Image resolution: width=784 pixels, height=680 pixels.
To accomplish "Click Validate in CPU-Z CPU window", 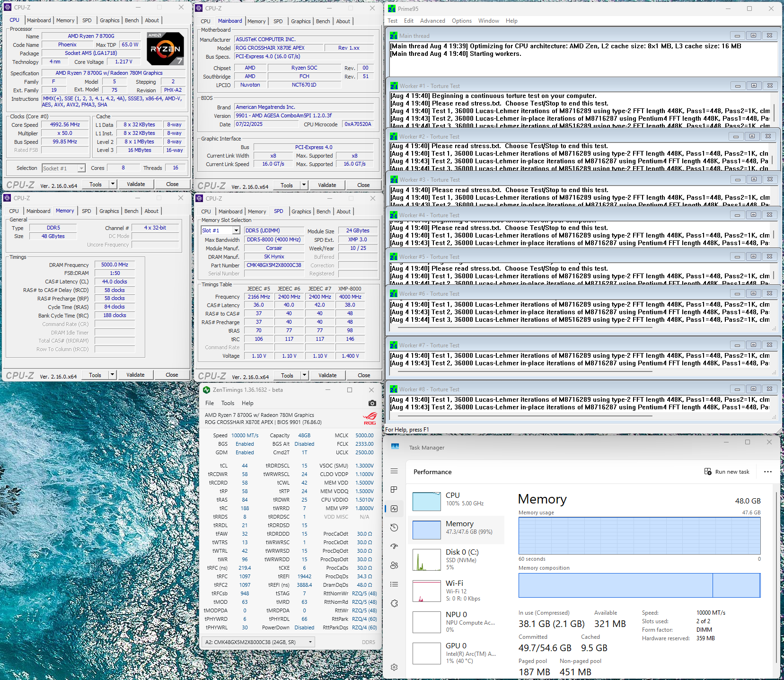I will (x=136, y=184).
